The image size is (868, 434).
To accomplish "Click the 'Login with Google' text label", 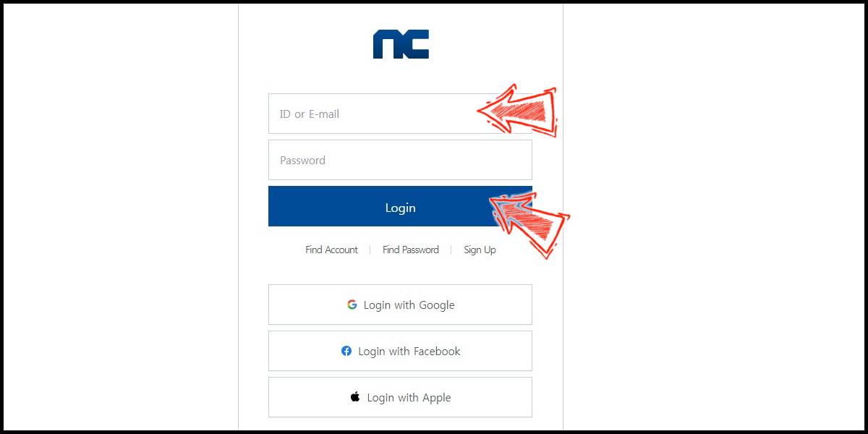I will click(x=409, y=305).
